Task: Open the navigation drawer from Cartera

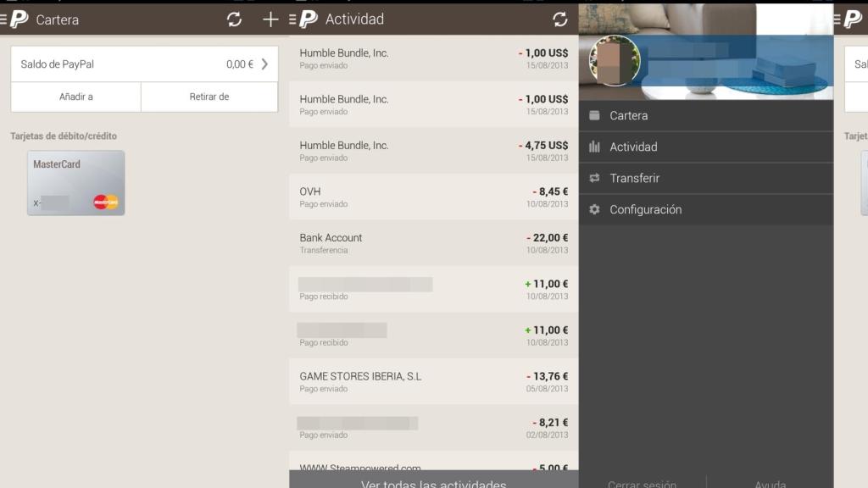Action: pyautogui.click(x=4, y=19)
